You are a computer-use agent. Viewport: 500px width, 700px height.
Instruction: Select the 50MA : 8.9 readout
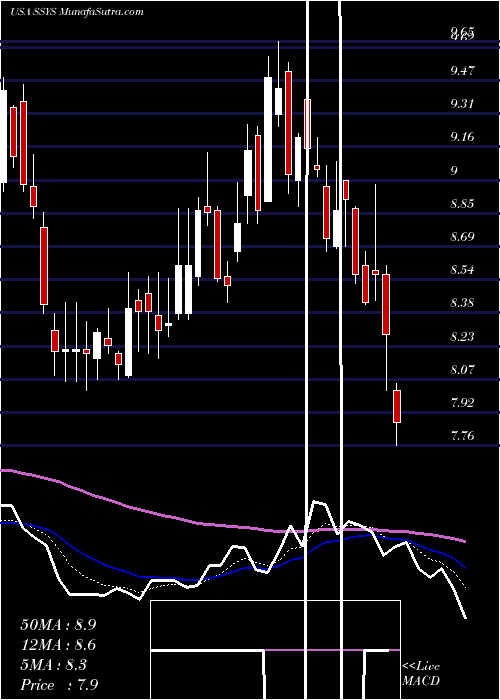58,624
